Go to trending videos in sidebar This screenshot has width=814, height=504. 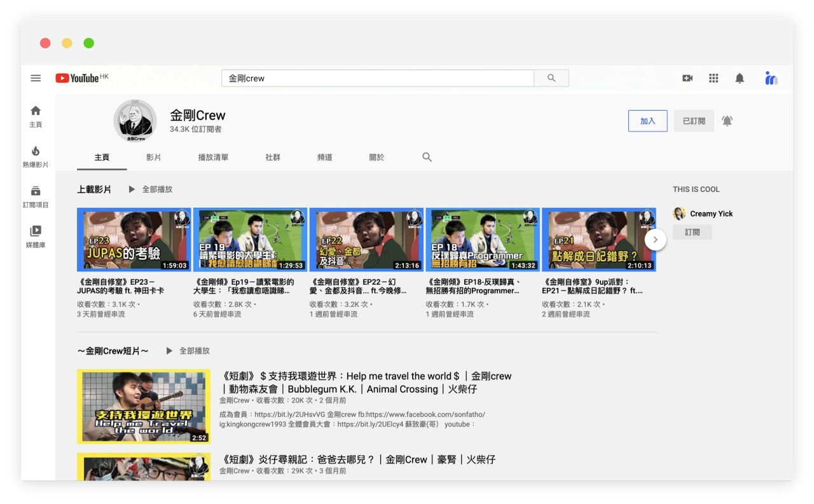(x=36, y=156)
